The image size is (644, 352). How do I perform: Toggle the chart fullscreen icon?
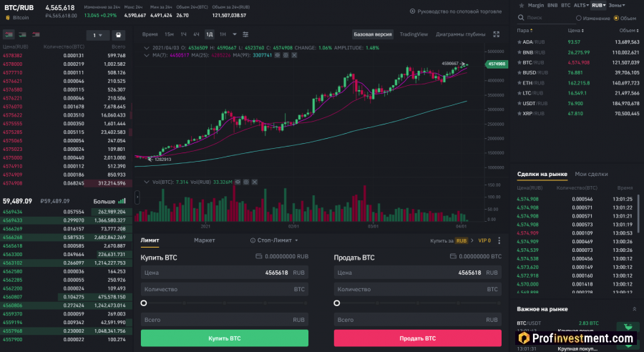(x=496, y=34)
